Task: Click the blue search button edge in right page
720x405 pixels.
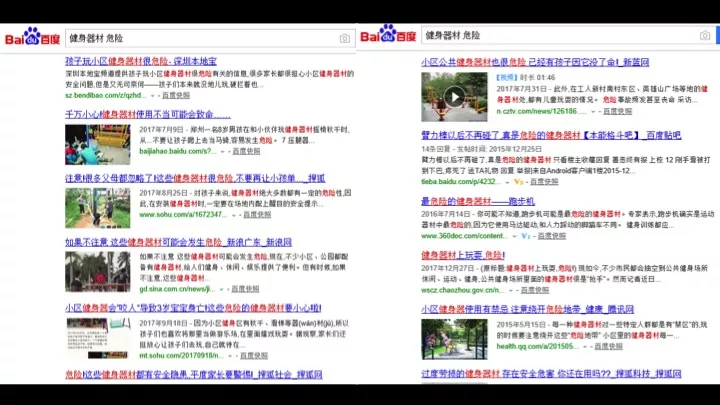Action: tap(718, 35)
